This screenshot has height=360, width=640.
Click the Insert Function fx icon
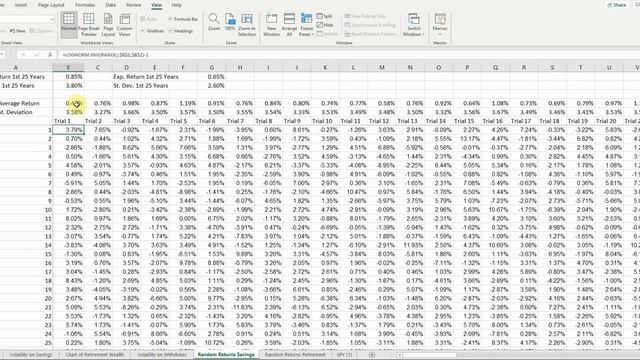(x=50, y=55)
